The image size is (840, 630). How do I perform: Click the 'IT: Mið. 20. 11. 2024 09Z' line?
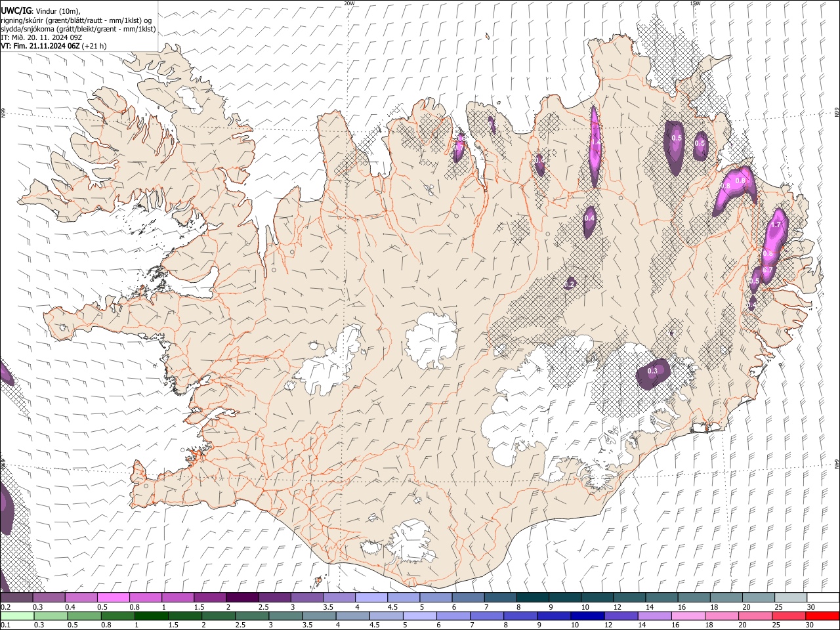coord(41,37)
